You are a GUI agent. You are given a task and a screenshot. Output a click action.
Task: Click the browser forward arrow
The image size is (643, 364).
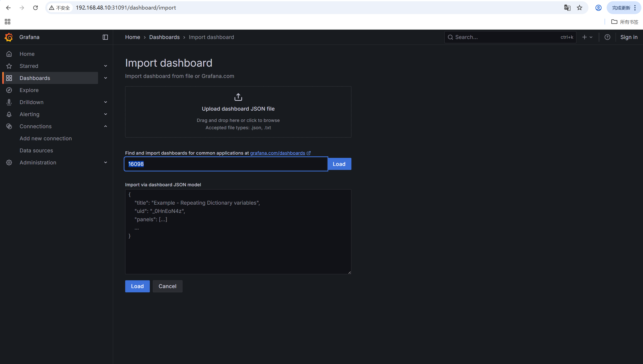tap(22, 8)
